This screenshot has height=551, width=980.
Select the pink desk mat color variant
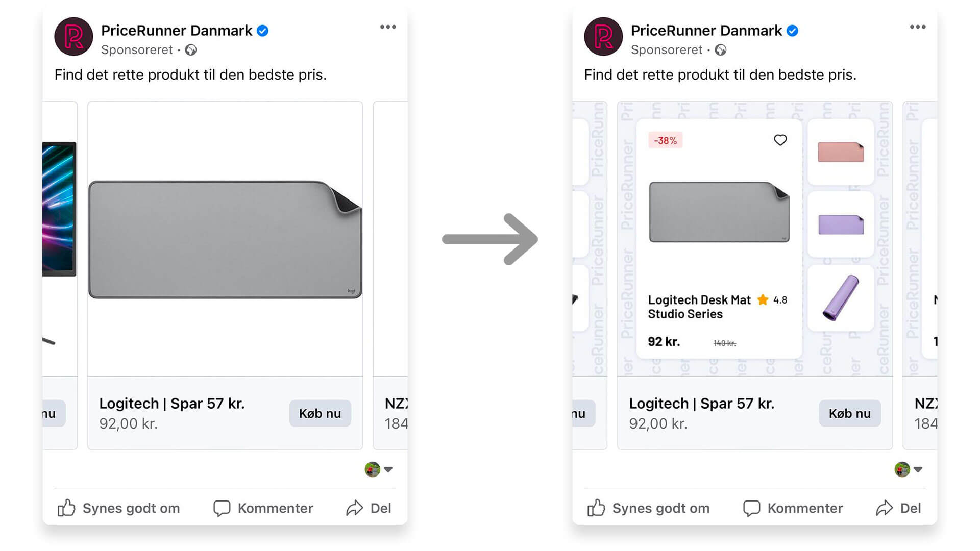[841, 152]
